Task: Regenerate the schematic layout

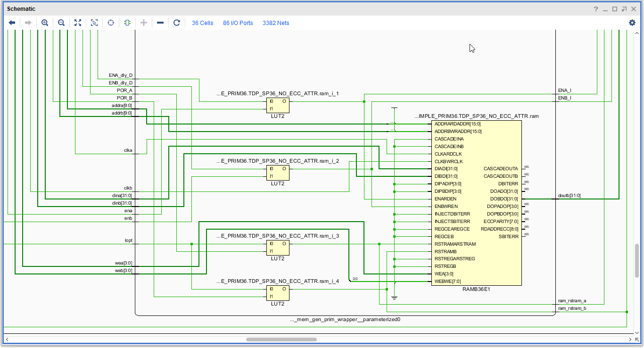Action: [x=177, y=23]
